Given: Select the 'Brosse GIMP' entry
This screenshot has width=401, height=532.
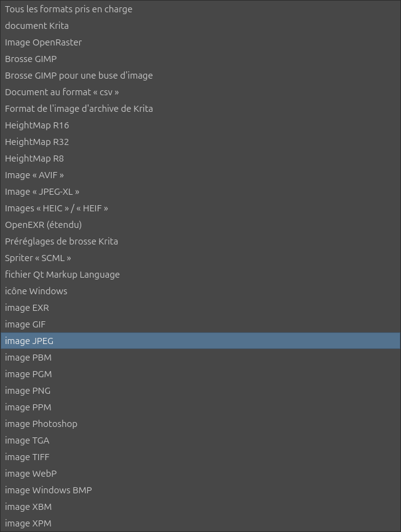Looking at the screenshot, I should [200, 59].
